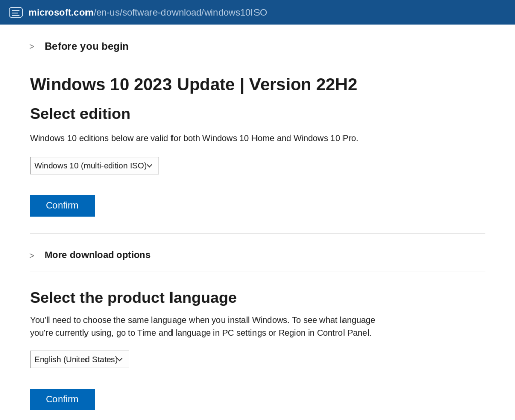The image size is (515, 420).
Task: Open the Windows 10 (multi-edition ISO) edition dropdown
Action: 95,166
